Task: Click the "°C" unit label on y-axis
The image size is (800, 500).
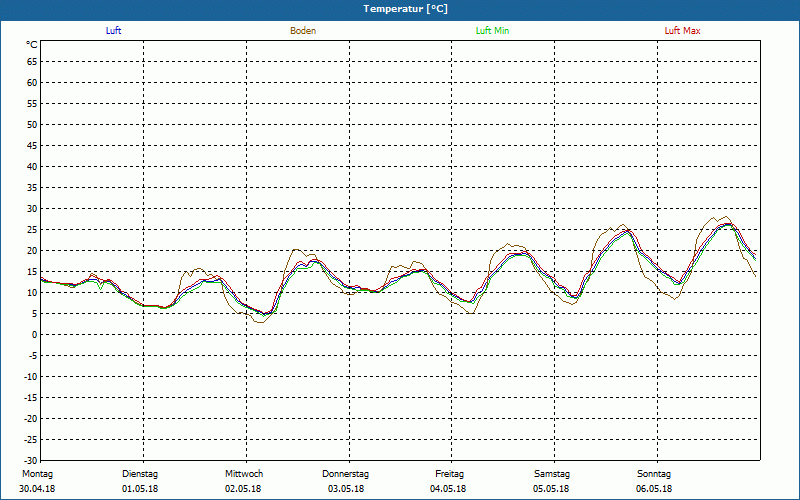Action: click(x=32, y=45)
